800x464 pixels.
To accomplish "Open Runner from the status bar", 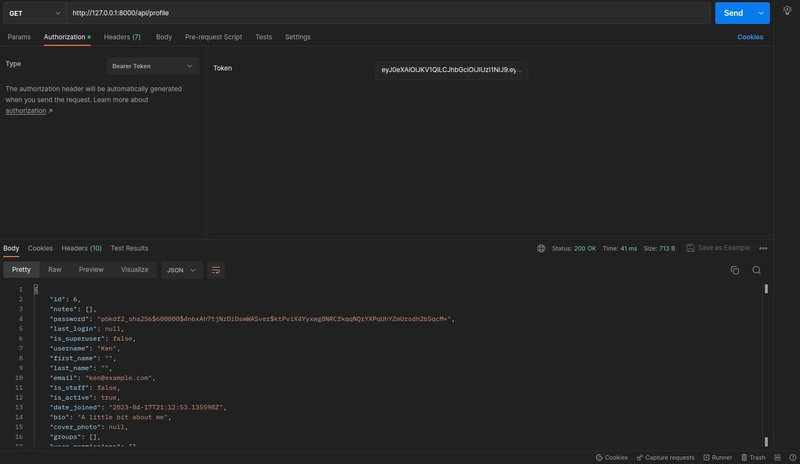I will click(x=717, y=457).
